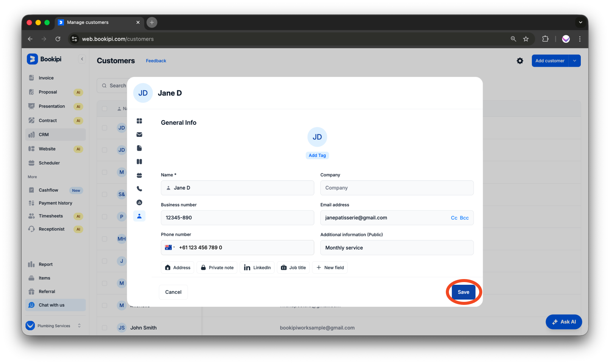
Task: Click the blue person icon in customer panel
Action: [139, 216]
